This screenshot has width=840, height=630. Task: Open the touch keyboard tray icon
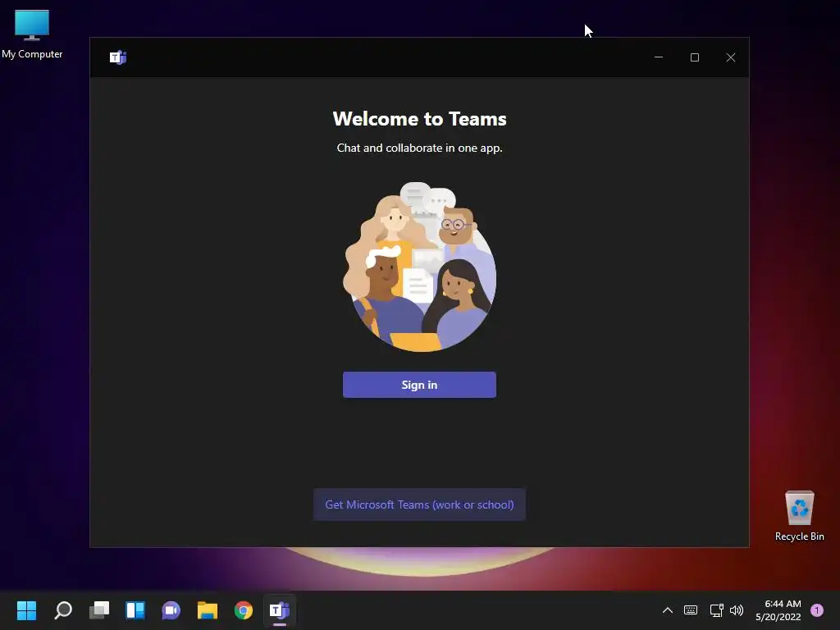coord(691,610)
